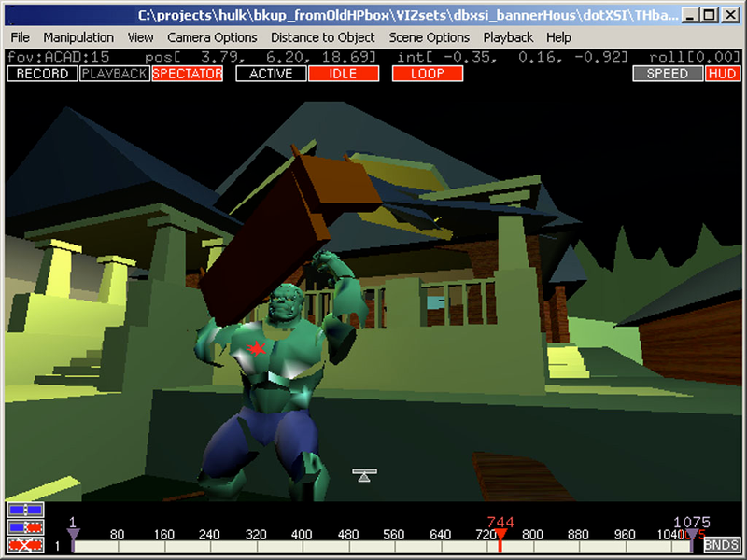Image resolution: width=747 pixels, height=560 pixels.
Task: Toggle the SPEED display button
Action: coord(668,74)
